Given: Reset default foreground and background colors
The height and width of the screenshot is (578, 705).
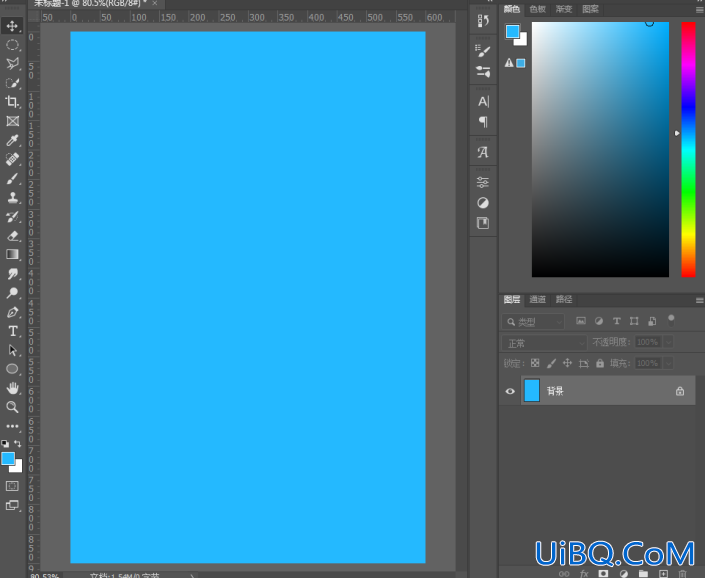Looking at the screenshot, I should [5, 444].
